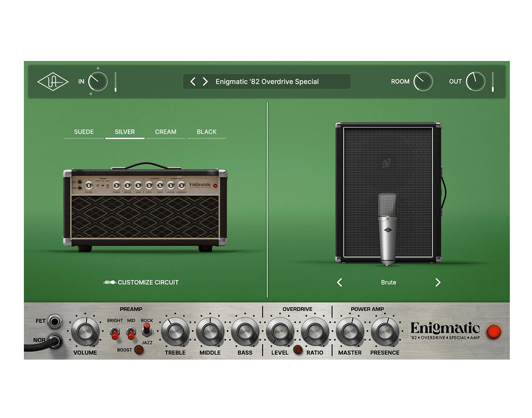Click the NOR input jack
532x418 pixels.
[55, 341]
